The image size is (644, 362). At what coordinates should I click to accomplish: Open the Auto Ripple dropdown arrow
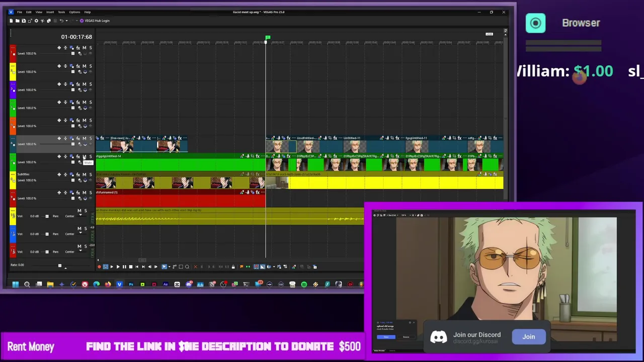274,267
